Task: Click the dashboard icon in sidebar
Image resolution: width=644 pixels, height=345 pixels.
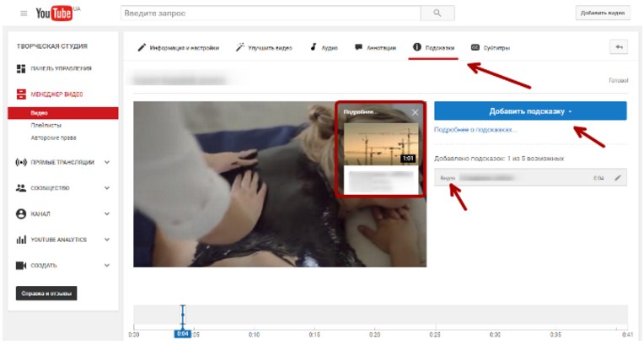Action: pos(21,68)
